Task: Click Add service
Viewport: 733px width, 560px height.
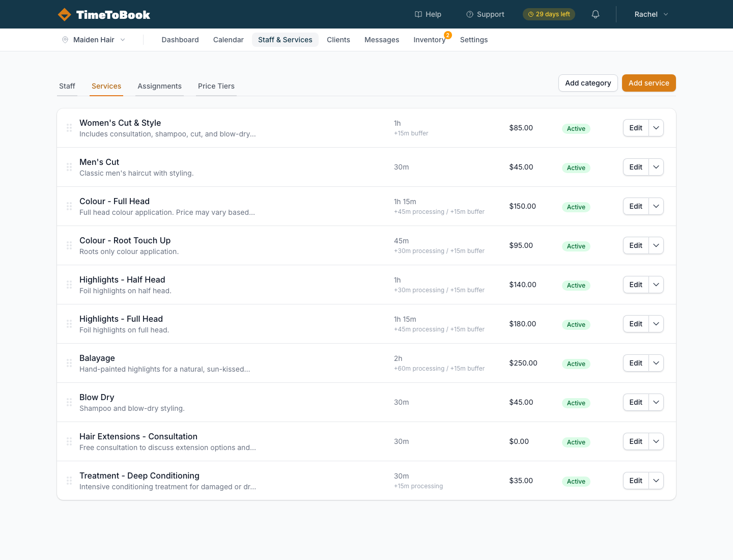Action: (x=649, y=83)
